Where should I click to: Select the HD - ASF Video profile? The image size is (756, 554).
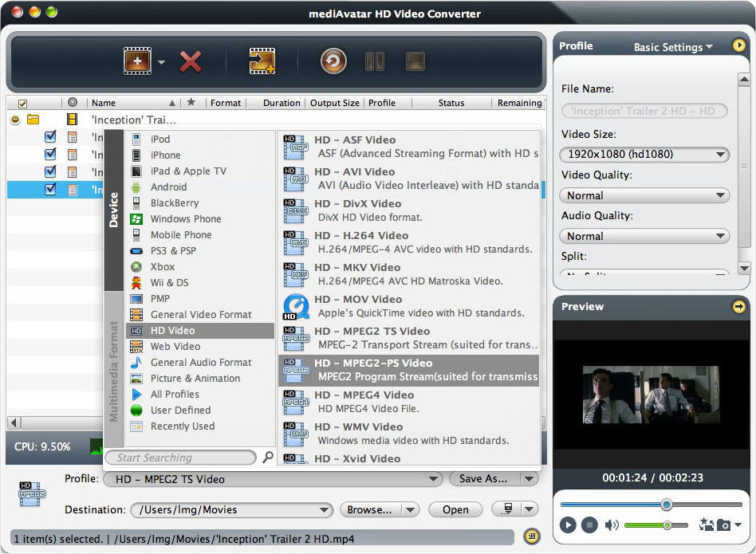coord(408,147)
